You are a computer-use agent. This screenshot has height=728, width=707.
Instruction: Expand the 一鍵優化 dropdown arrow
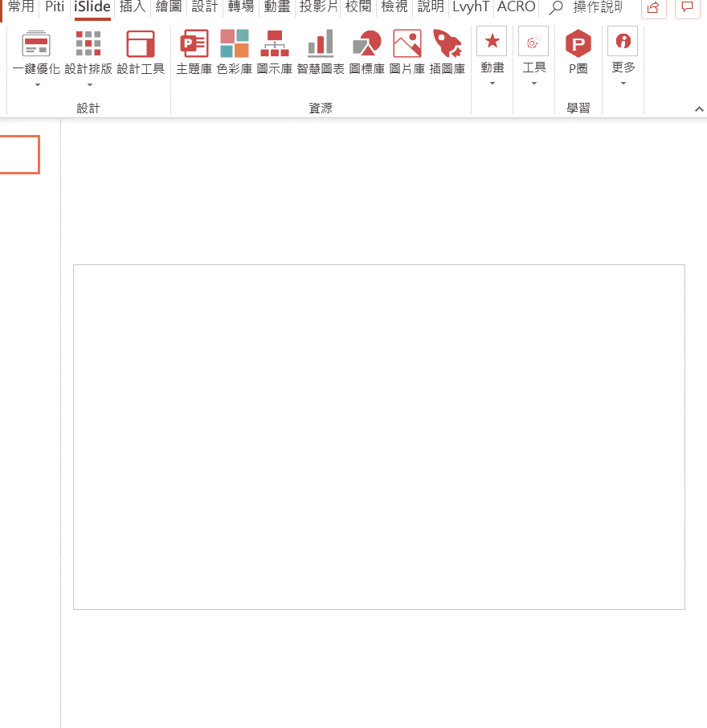pyautogui.click(x=38, y=85)
